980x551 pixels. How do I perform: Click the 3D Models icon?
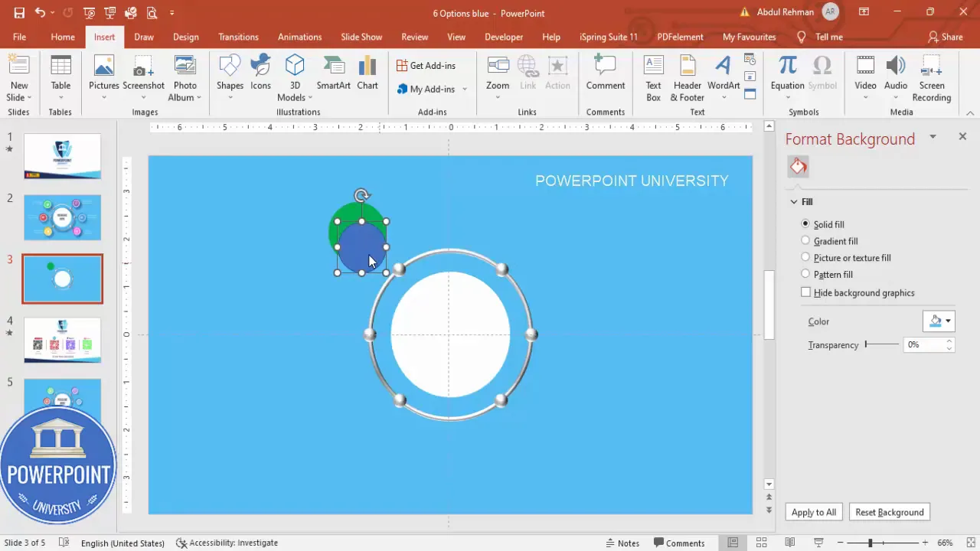[x=295, y=66]
